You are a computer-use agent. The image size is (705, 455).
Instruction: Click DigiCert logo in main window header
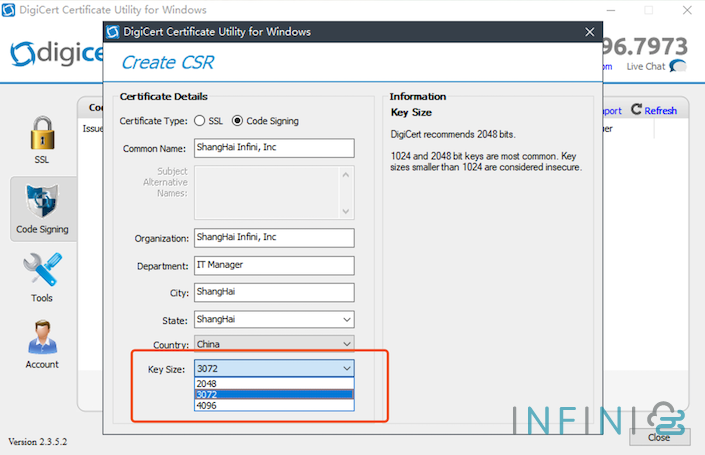point(57,53)
